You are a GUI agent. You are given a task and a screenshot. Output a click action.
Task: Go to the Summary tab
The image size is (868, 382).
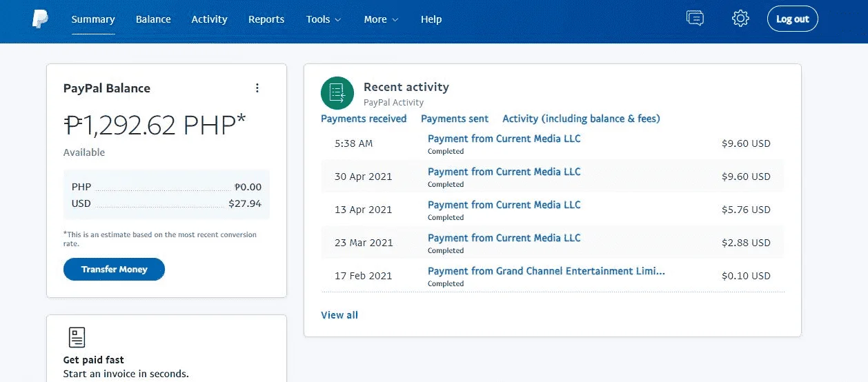[x=93, y=19]
